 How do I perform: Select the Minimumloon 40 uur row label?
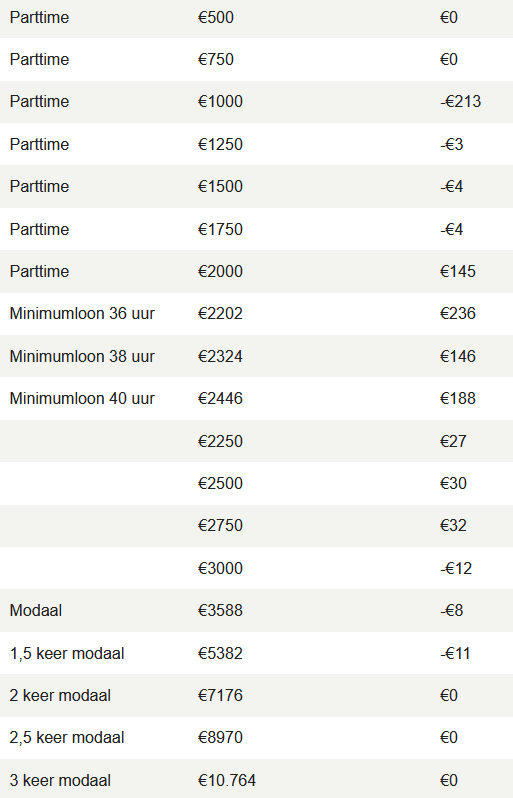coord(82,398)
